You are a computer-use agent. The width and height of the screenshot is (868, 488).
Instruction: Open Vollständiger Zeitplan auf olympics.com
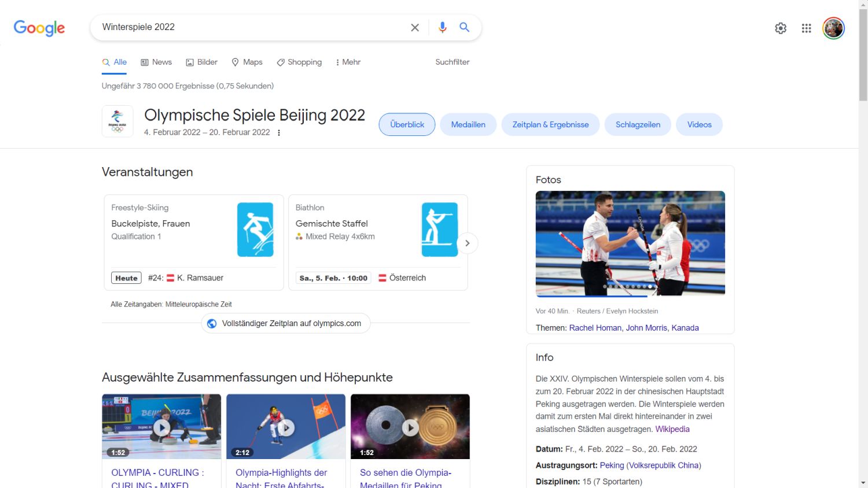point(285,323)
